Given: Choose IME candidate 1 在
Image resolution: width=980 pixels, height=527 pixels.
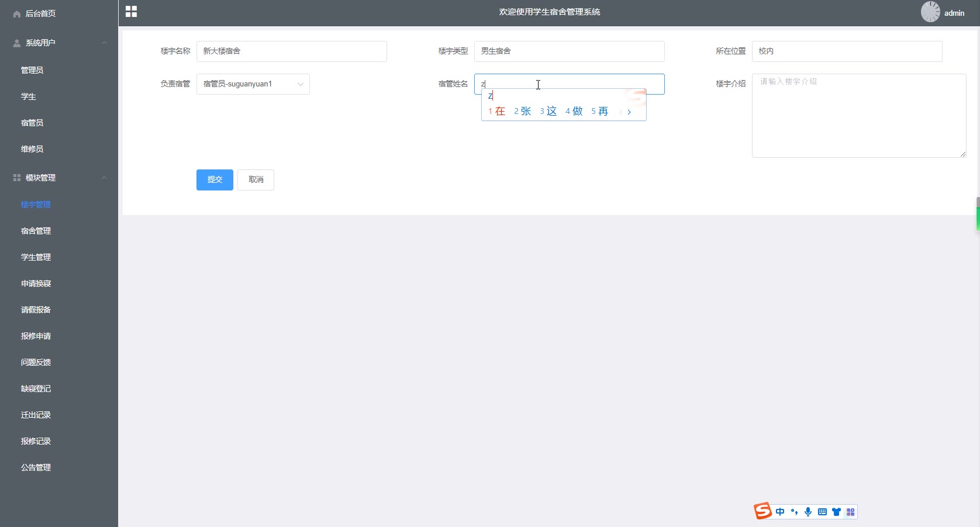Looking at the screenshot, I should click(497, 112).
